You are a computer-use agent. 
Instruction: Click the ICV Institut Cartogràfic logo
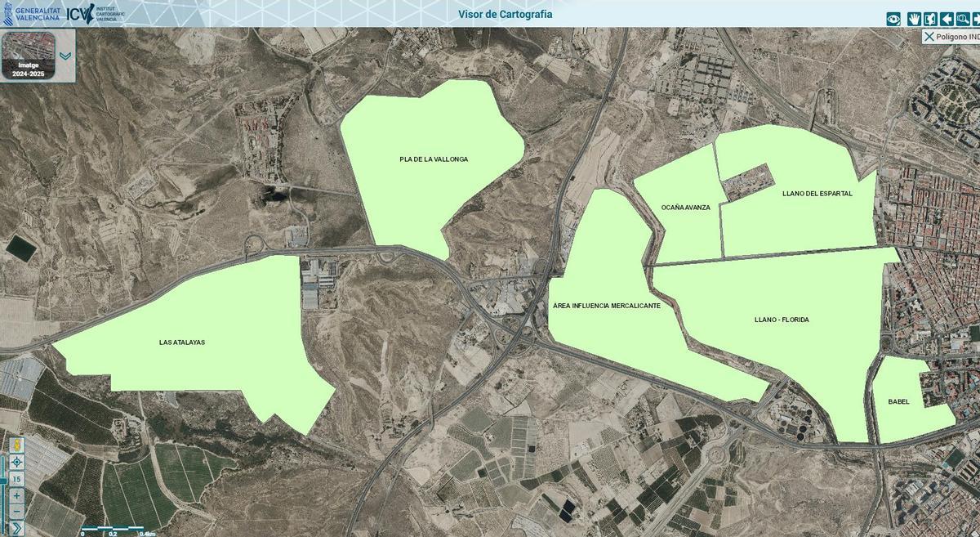coord(96,13)
